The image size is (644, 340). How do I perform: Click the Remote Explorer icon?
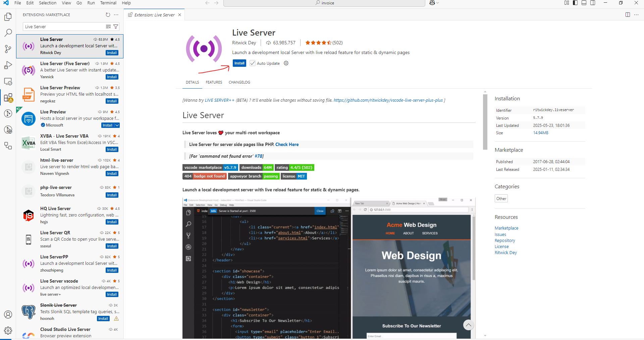point(8,82)
